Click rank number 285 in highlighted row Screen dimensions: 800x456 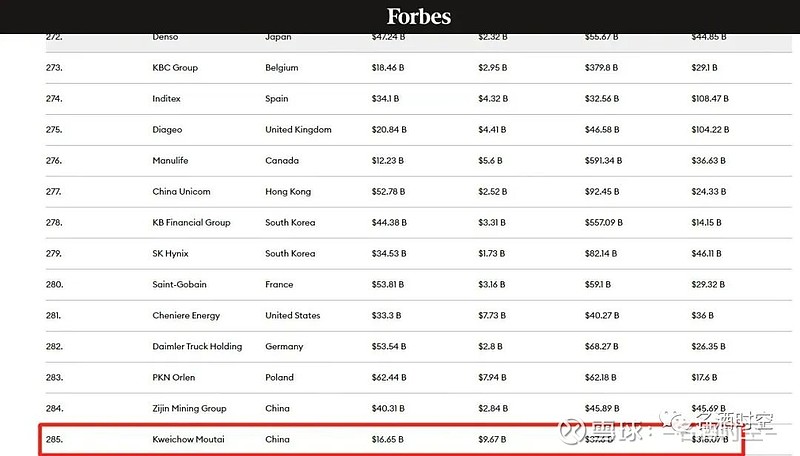click(x=54, y=438)
